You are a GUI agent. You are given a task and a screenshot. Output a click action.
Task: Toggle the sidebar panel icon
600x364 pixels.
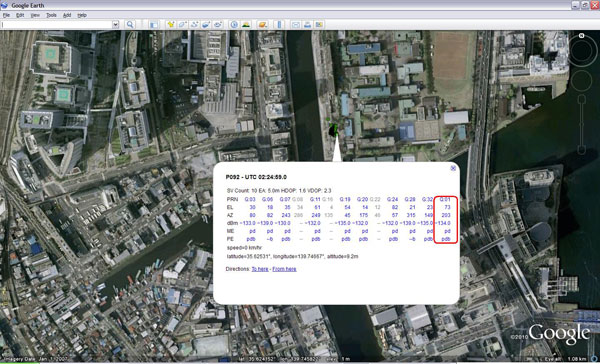pyautogui.click(x=154, y=24)
